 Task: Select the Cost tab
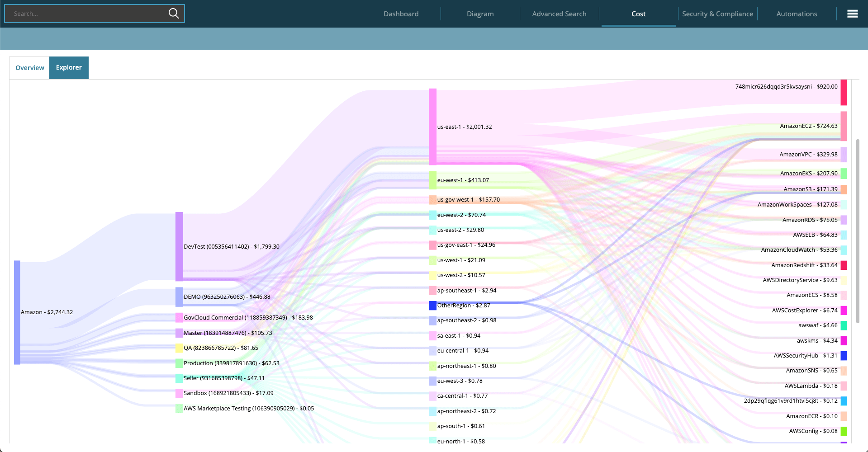coord(638,14)
